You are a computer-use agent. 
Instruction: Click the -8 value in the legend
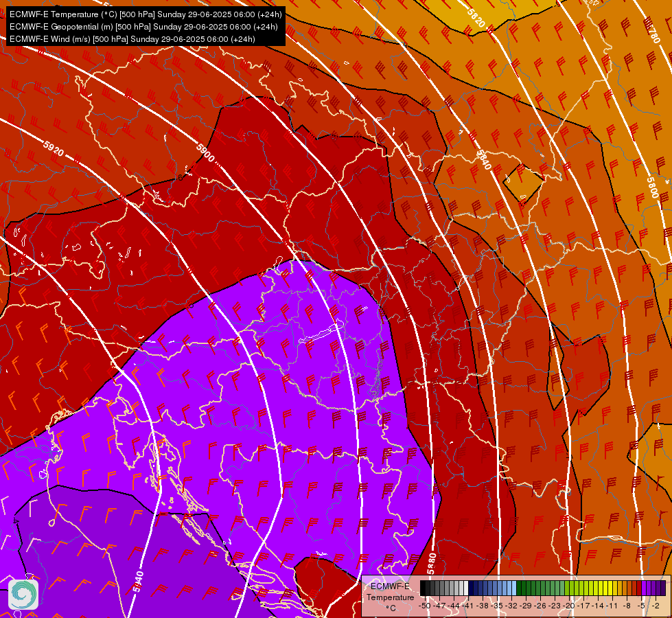point(628,606)
